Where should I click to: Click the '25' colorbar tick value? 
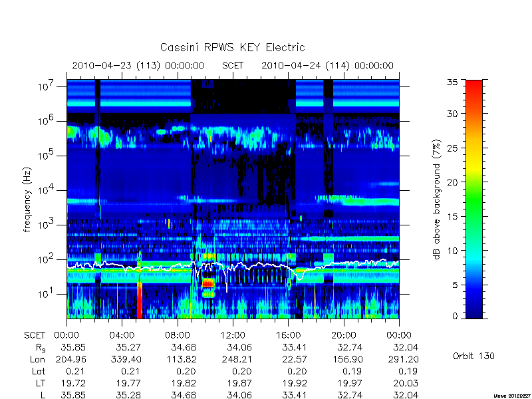(452, 148)
